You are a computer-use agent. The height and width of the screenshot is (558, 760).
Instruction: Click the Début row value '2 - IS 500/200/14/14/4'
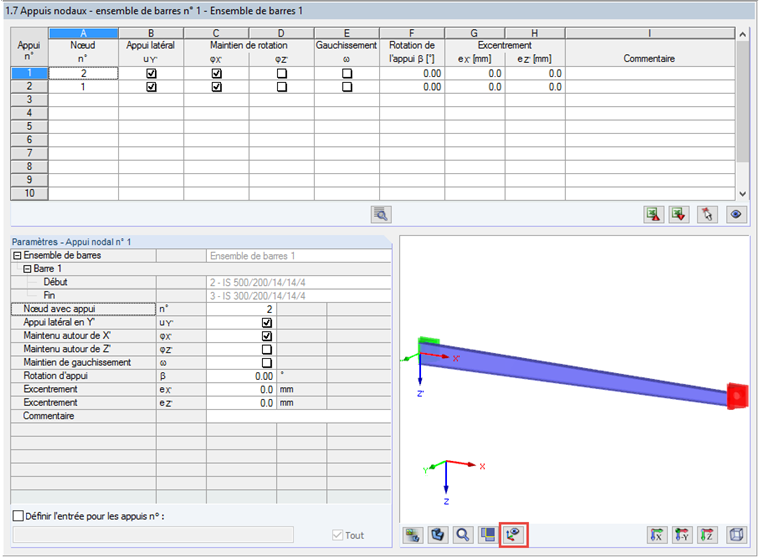point(299,282)
